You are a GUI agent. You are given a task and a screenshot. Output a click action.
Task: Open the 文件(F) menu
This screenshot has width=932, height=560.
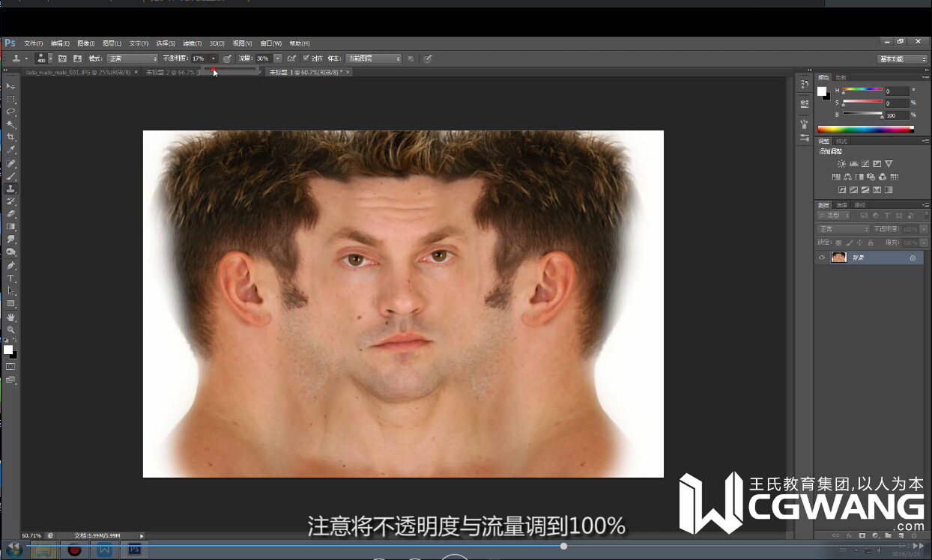(34, 43)
